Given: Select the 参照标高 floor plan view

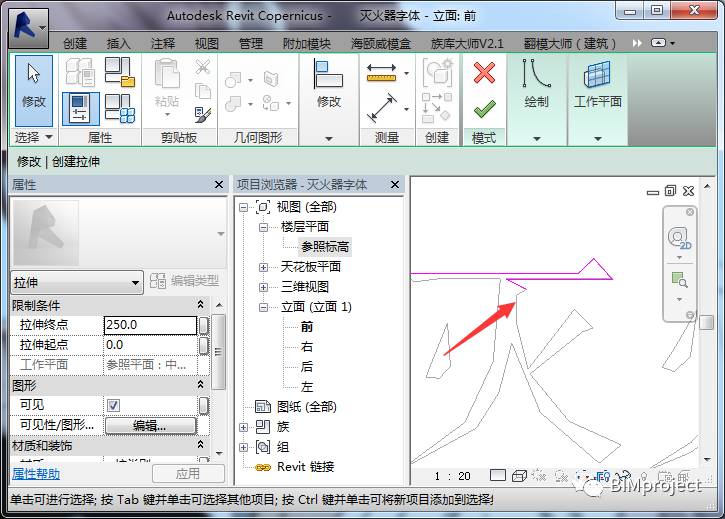Looking at the screenshot, I should (x=325, y=247).
